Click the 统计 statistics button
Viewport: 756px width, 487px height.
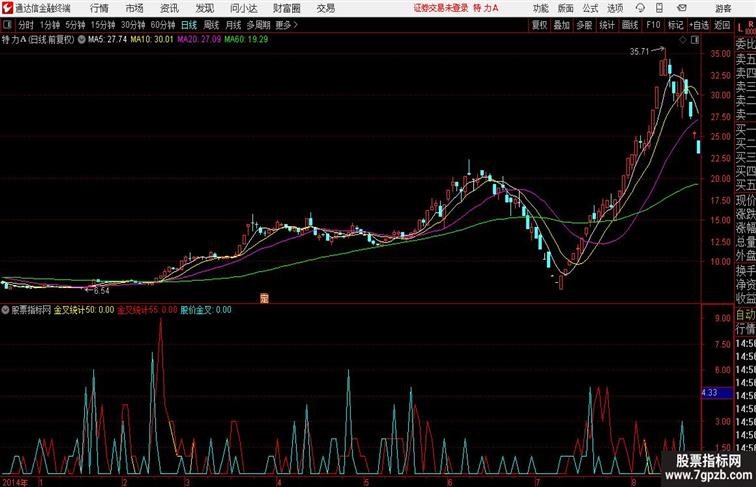(607, 25)
